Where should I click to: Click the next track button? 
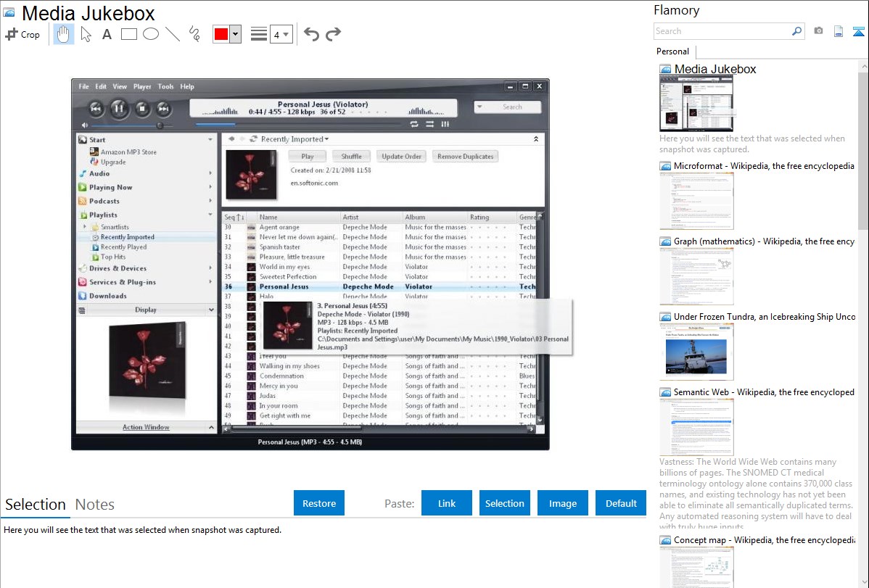point(163,109)
